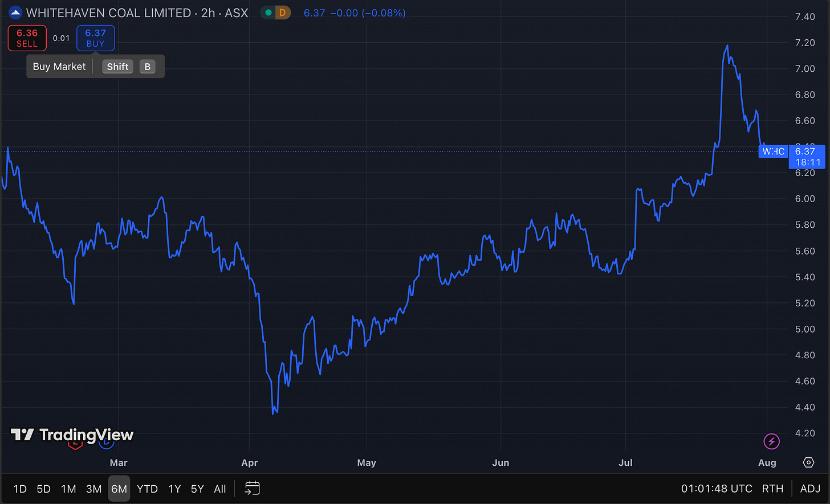This screenshot has height=504, width=830.
Task: Open the 01:01:48 UTC timezone menu
Action: click(717, 489)
